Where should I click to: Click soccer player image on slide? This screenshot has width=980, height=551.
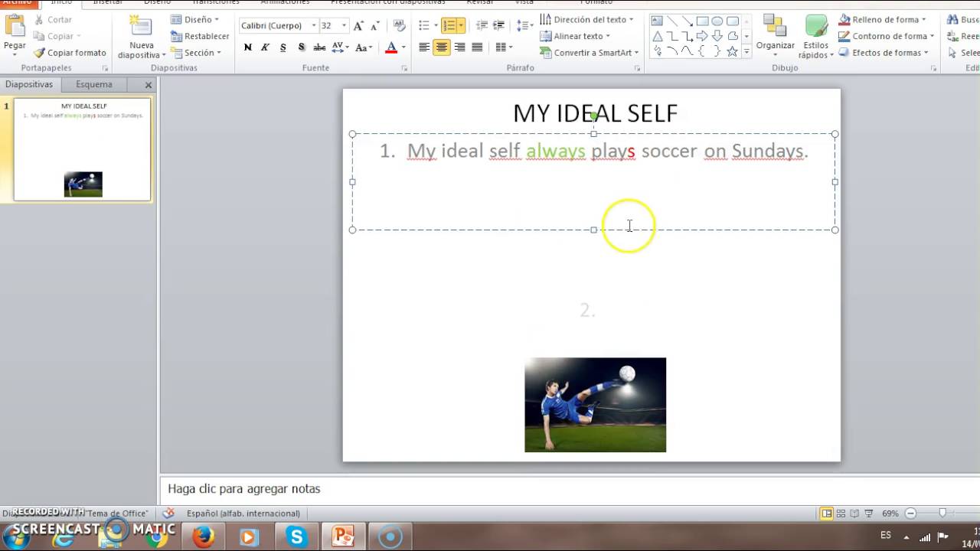click(595, 405)
